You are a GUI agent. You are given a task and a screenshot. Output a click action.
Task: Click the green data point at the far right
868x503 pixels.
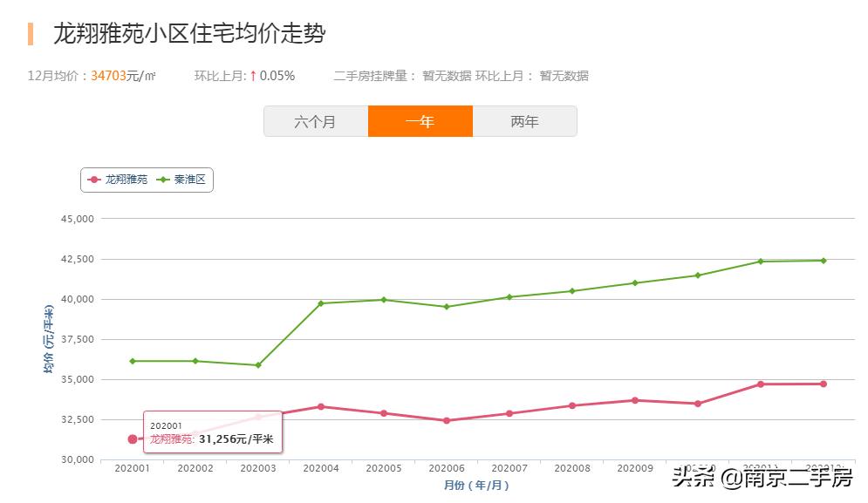tap(824, 259)
